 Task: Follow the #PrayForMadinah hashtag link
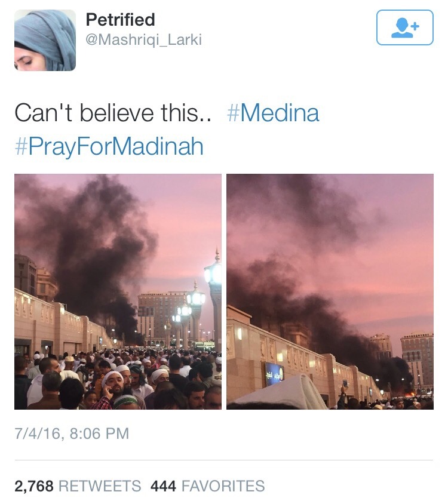pyautogui.click(x=109, y=146)
